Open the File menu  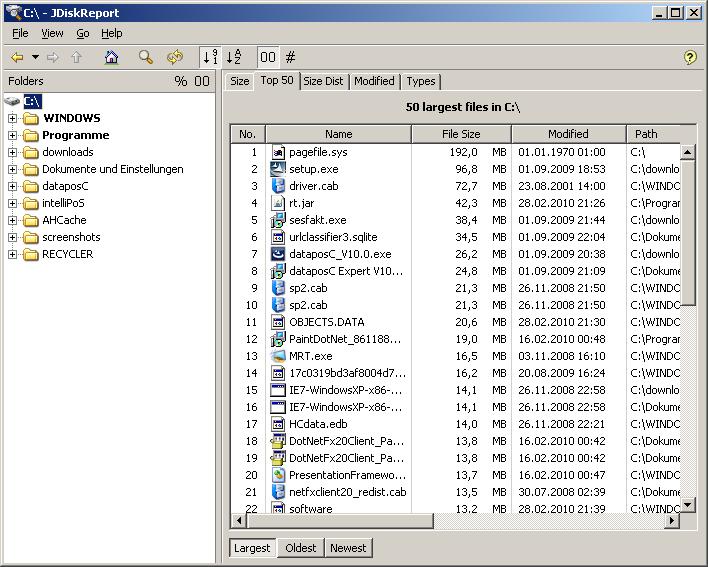pos(20,33)
